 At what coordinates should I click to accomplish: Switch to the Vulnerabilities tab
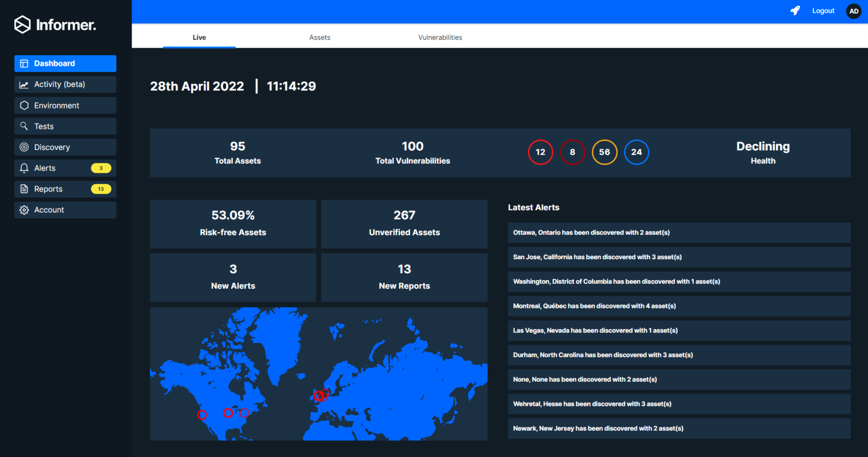[440, 38]
